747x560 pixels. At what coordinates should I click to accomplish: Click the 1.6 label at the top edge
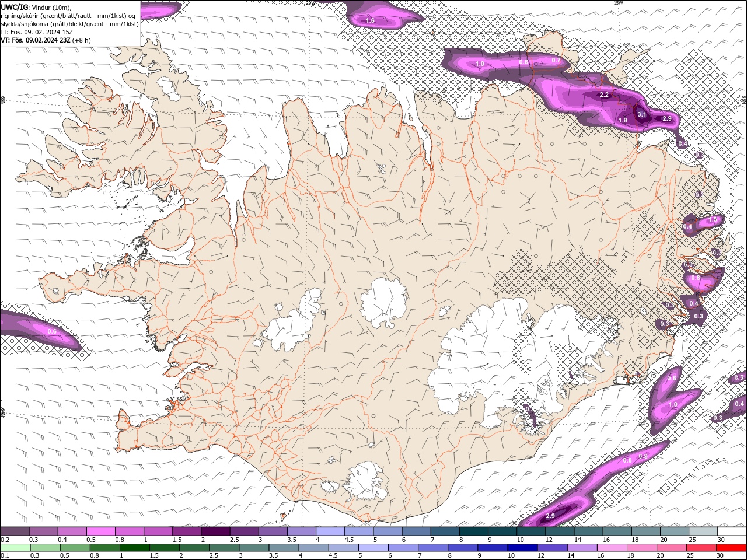click(370, 21)
